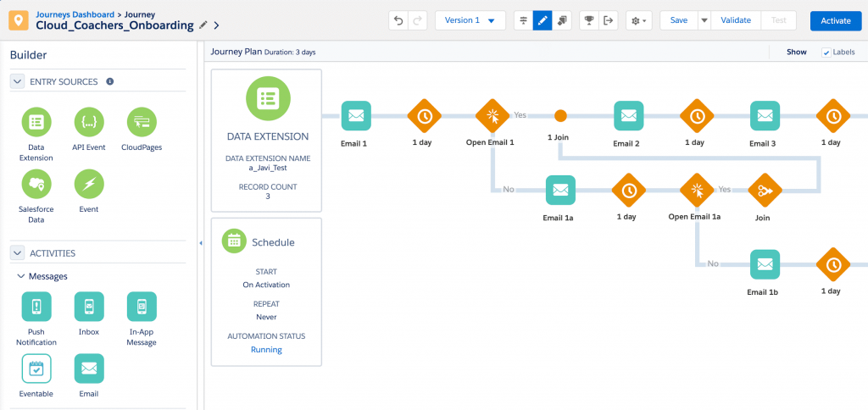Click the Open Email 1 decision split
The width and height of the screenshot is (868, 410).
tap(492, 116)
